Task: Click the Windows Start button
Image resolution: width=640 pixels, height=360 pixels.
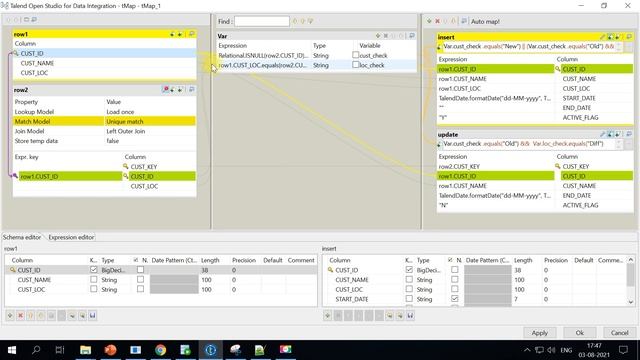Action: point(11,350)
